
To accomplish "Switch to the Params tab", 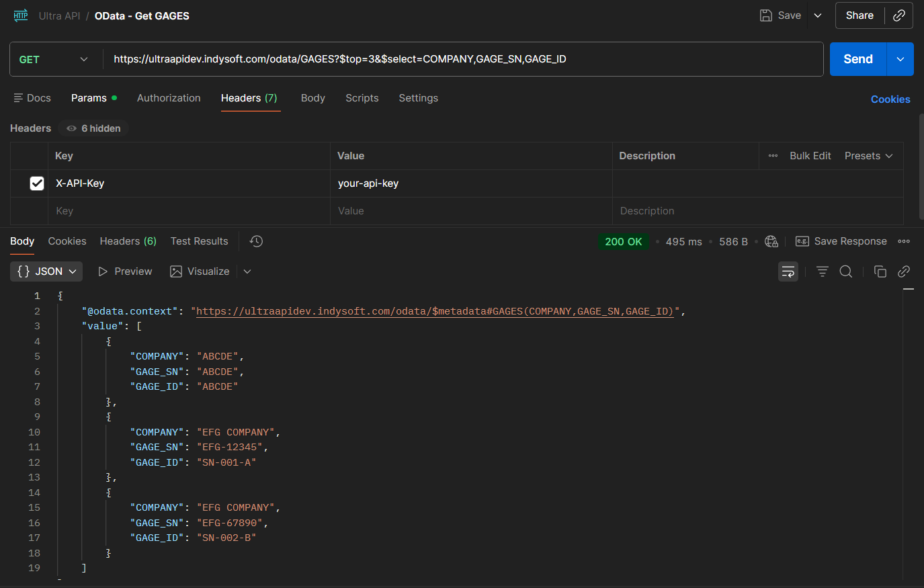I will (94, 98).
